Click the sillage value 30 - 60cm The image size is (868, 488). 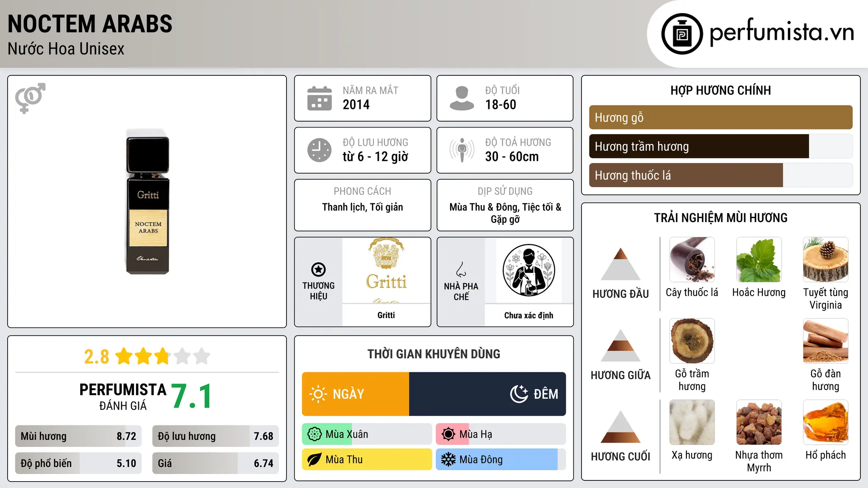click(512, 157)
